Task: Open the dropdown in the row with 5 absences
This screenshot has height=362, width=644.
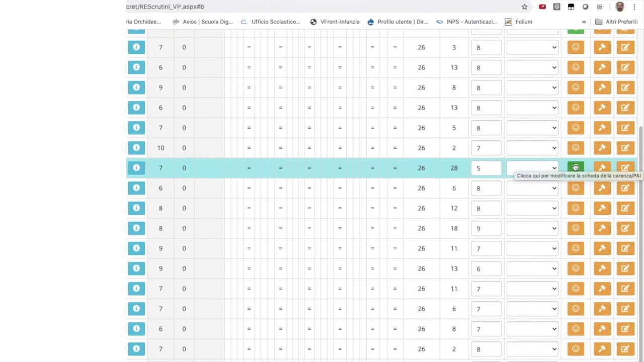Action: [x=532, y=128]
